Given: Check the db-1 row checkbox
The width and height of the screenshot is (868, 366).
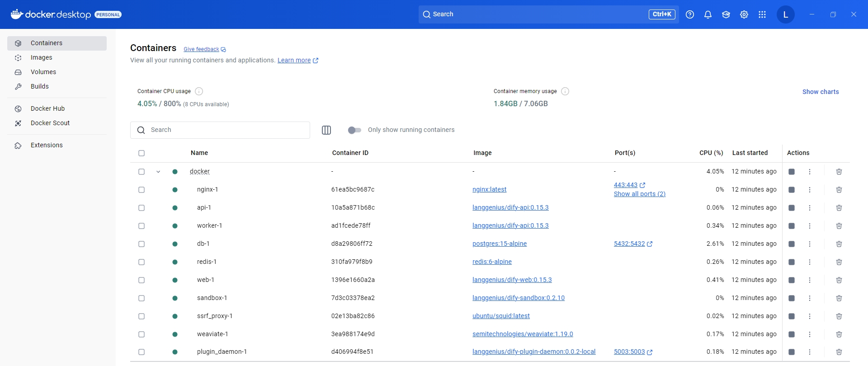Looking at the screenshot, I should [x=142, y=244].
